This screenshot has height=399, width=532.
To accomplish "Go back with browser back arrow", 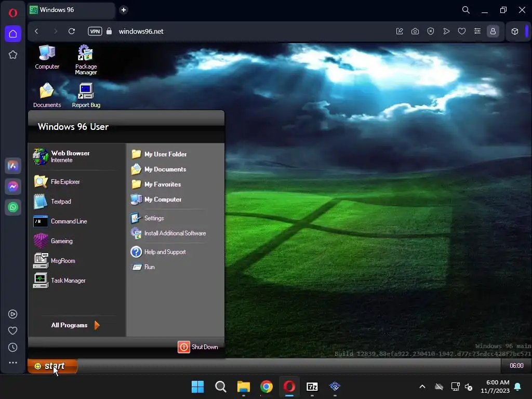I will (x=37, y=31).
